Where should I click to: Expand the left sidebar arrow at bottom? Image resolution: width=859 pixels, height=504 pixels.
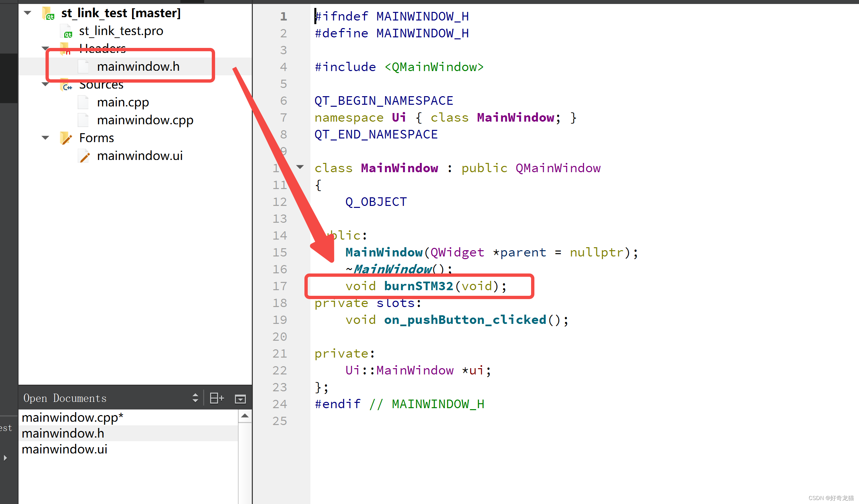(5, 458)
